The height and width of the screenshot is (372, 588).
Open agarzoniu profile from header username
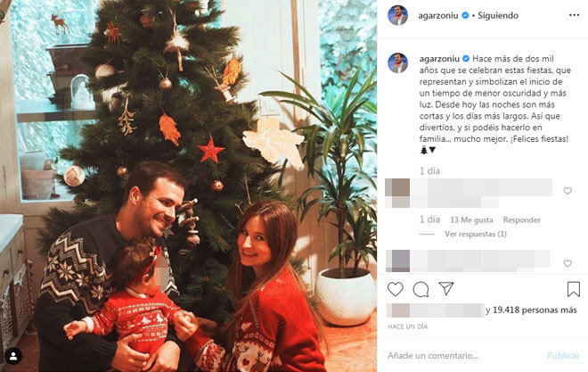click(438, 15)
